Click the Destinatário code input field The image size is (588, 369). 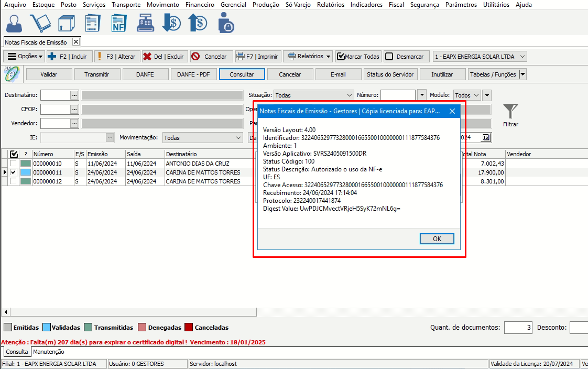tap(55, 95)
